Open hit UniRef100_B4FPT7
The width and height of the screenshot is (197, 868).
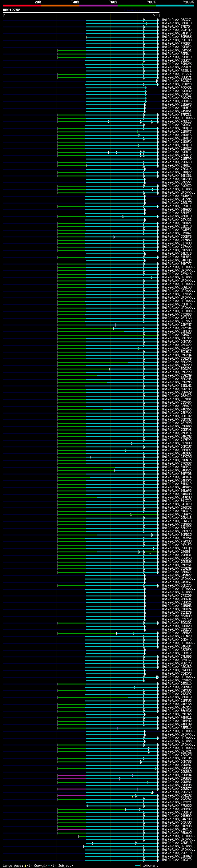(x=177, y=33)
